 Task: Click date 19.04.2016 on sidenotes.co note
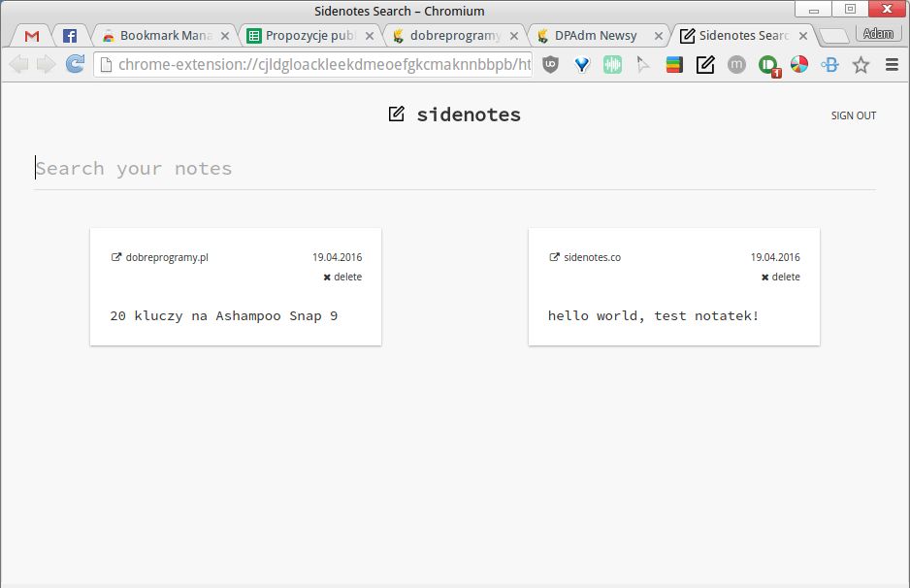point(775,257)
